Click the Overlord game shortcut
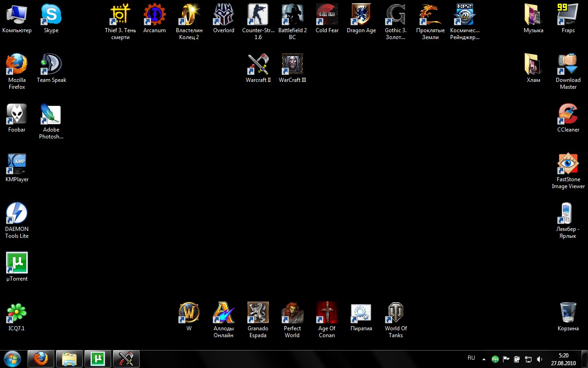Image resolution: width=588 pixels, height=368 pixels. point(224,18)
